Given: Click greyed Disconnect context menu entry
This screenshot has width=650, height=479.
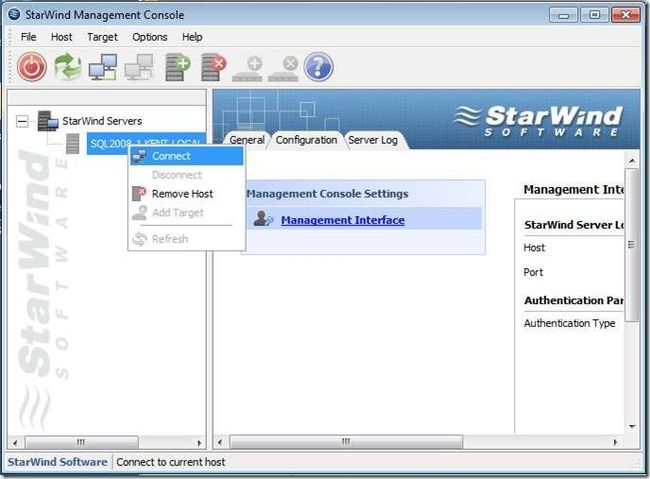Looking at the screenshot, I should pos(187,175).
